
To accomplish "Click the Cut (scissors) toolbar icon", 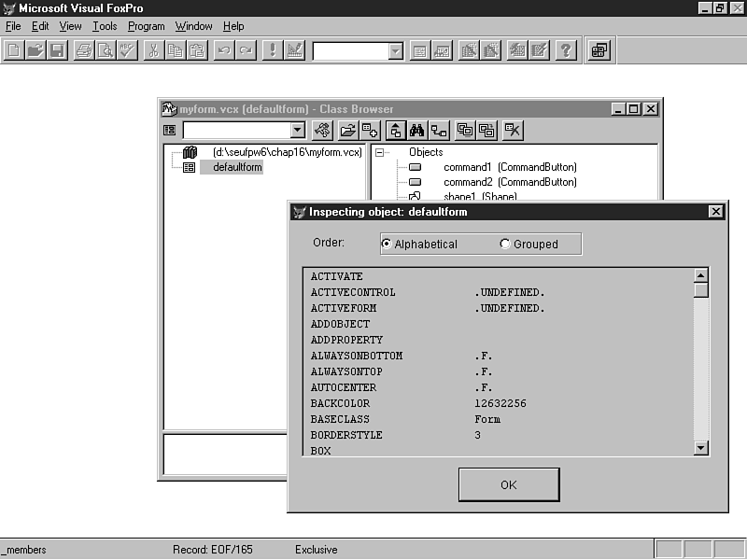I will (x=154, y=50).
